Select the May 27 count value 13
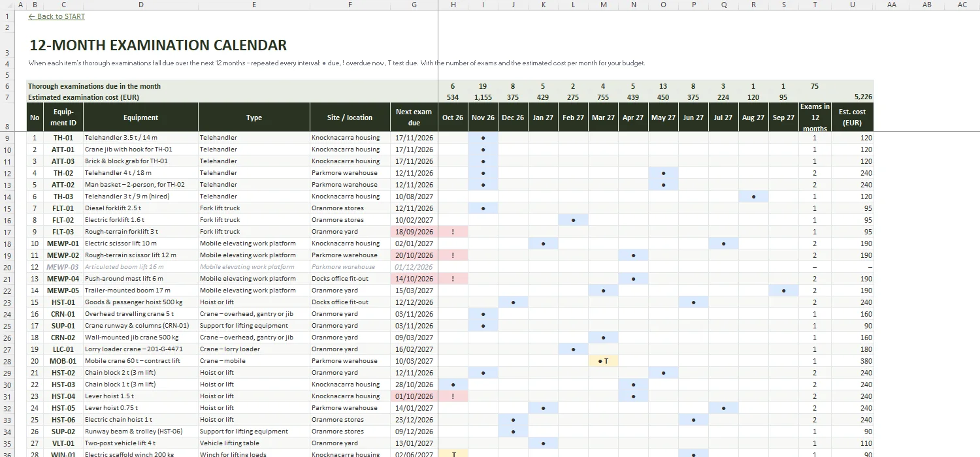This screenshot has width=980, height=457. 663,86
